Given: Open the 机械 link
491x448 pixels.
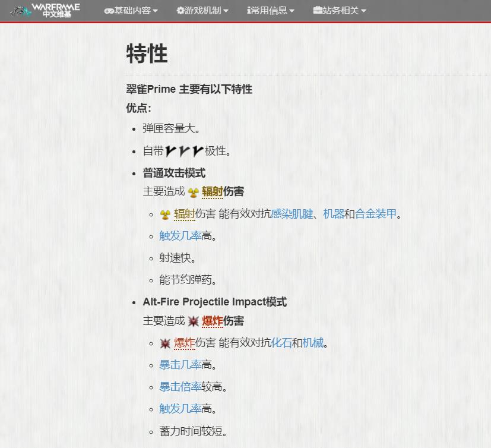Looking at the screenshot, I should (313, 343).
